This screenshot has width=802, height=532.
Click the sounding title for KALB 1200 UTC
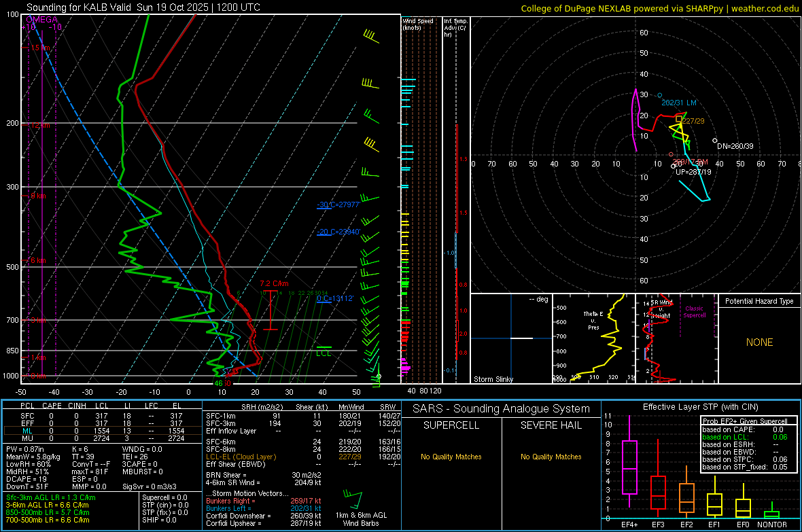coord(143,7)
